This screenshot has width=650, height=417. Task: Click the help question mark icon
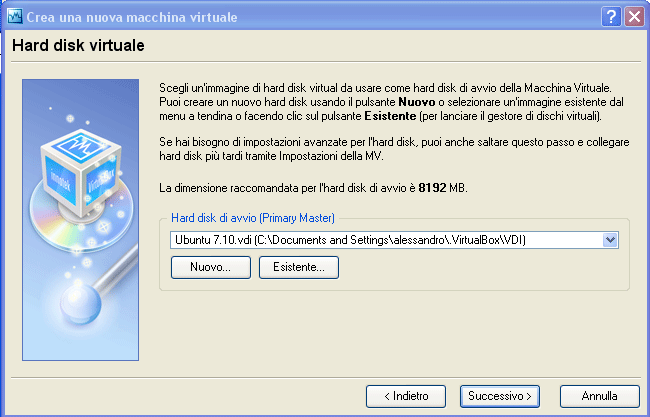[611, 17]
